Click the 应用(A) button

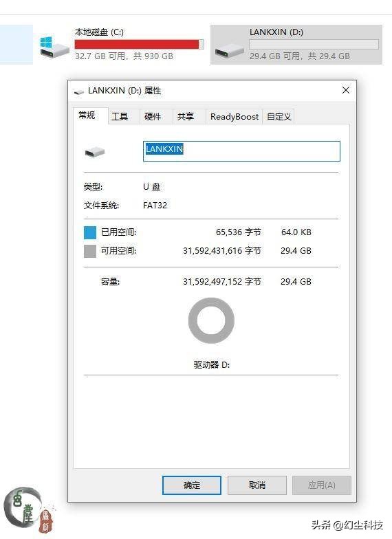[x=322, y=485]
